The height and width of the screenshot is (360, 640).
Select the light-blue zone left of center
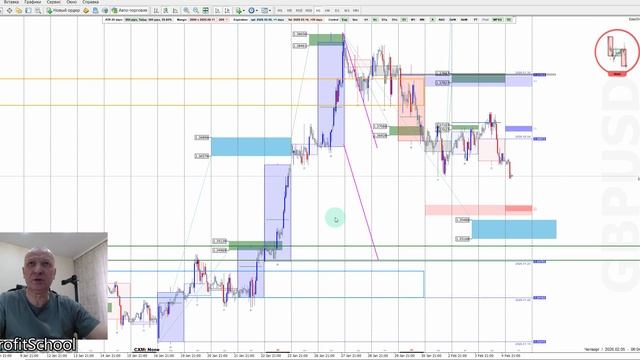point(251,147)
